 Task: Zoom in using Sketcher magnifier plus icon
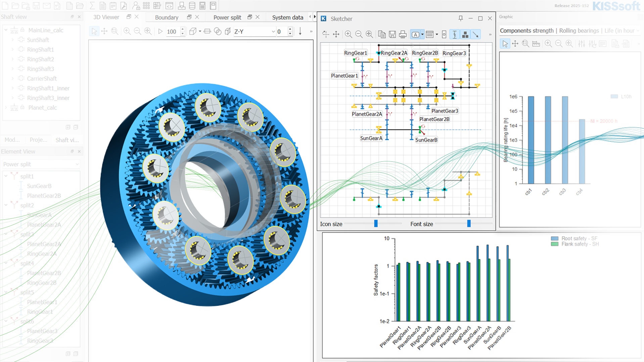coord(348,34)
